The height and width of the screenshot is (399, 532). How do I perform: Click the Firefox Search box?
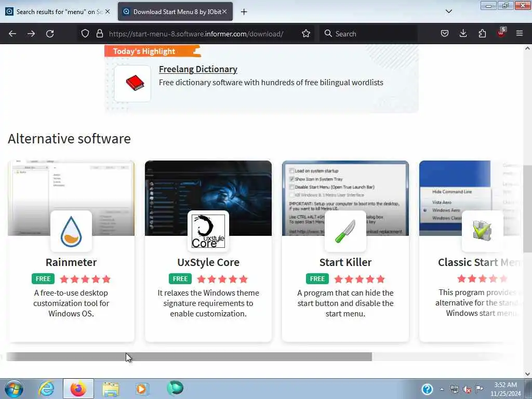coord(368,34)
